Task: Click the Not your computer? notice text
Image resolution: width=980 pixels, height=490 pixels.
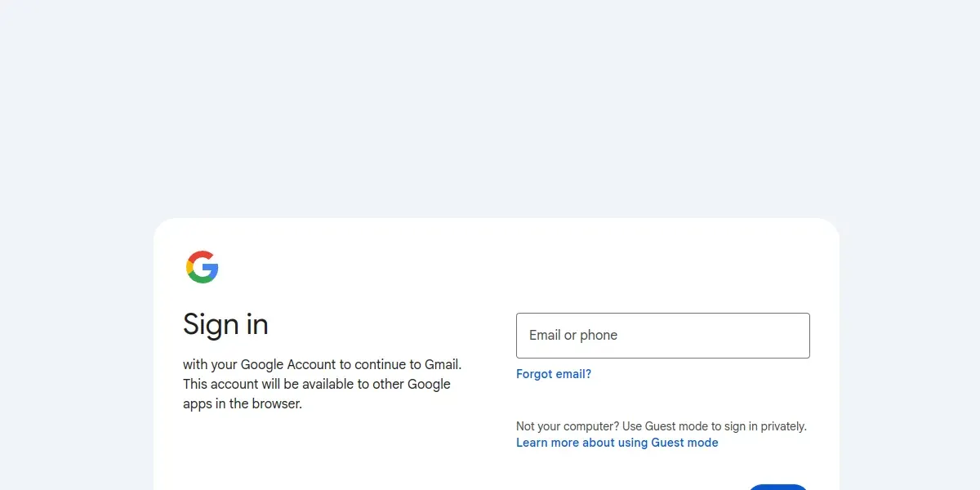Action: [x=661, y=426]
